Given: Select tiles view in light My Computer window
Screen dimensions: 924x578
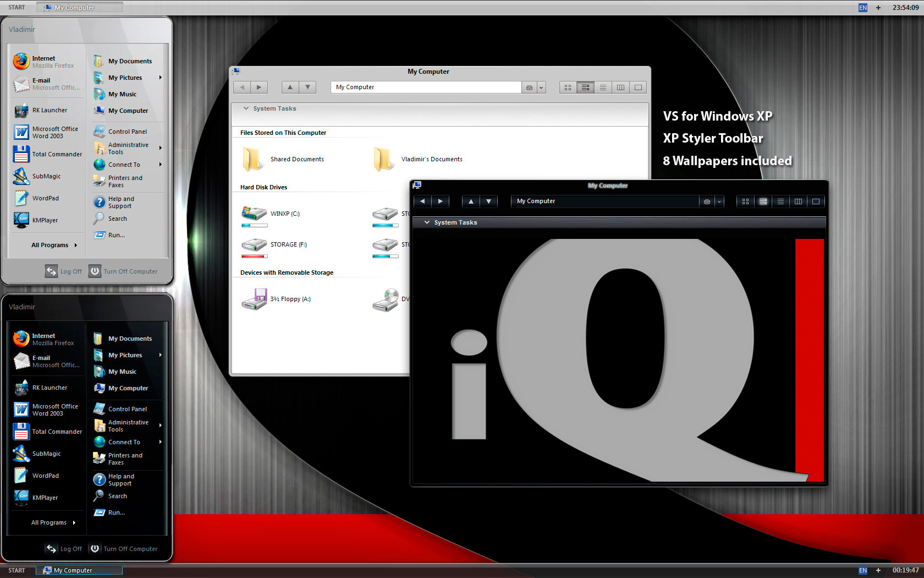Looking at the screenshot, I should pyautogui.click(x=586, y=87).
